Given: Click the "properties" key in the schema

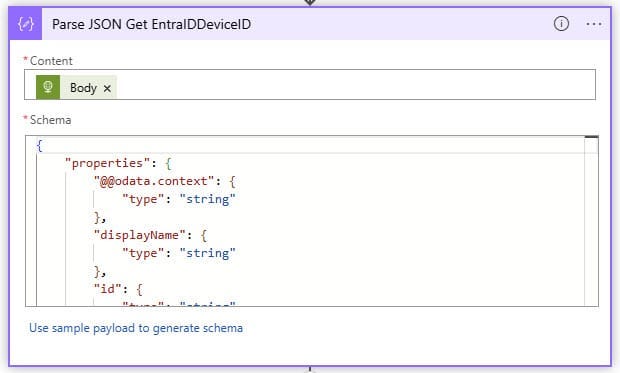Looking at the screenshot, I should [x=107, y=163].
